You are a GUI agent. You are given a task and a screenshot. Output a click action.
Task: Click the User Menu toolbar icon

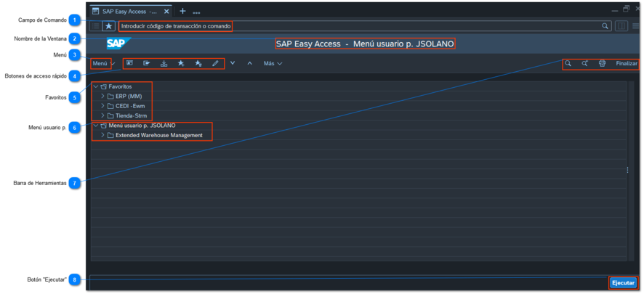tap(129, 64)
